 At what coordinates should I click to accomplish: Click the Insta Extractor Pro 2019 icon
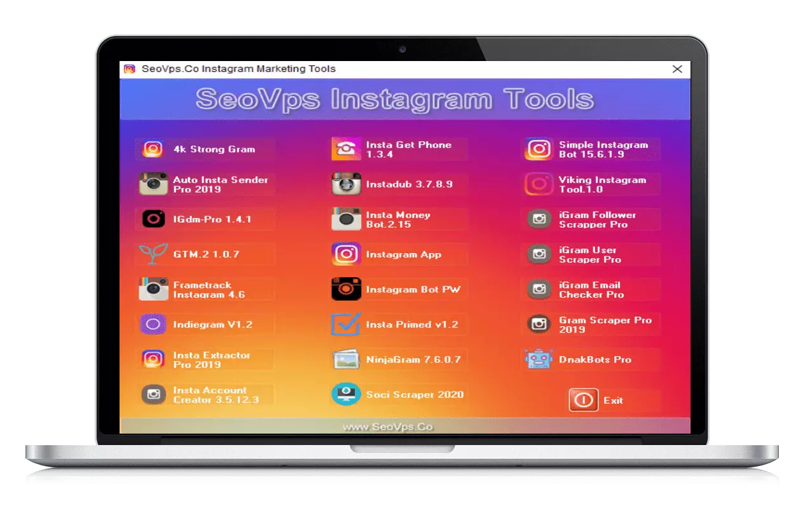[x=153, y=359]
